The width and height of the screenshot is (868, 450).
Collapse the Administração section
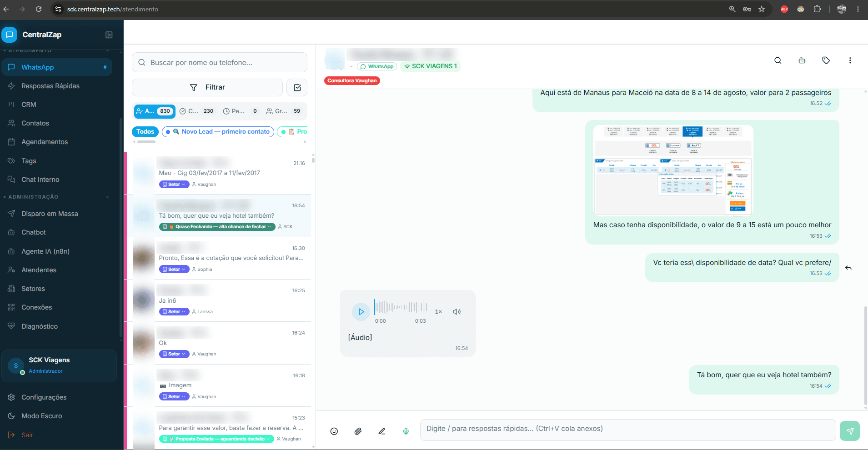(x=108, y=197)
